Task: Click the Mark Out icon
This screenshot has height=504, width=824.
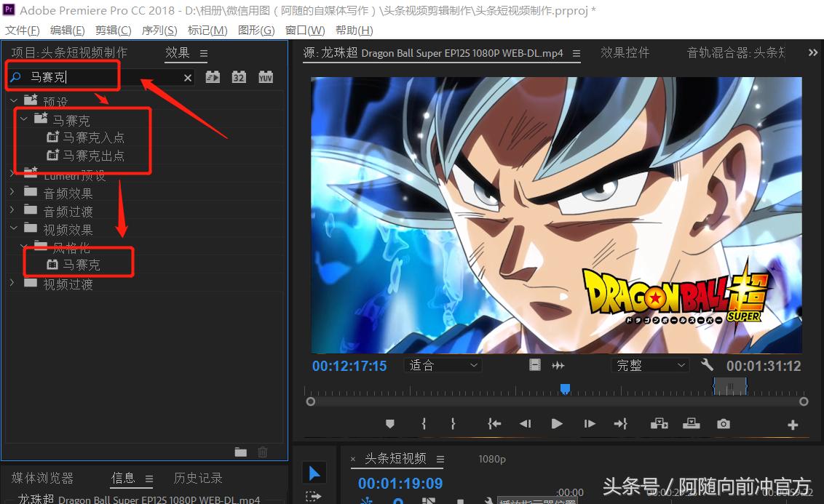Action: coord(452,423)
